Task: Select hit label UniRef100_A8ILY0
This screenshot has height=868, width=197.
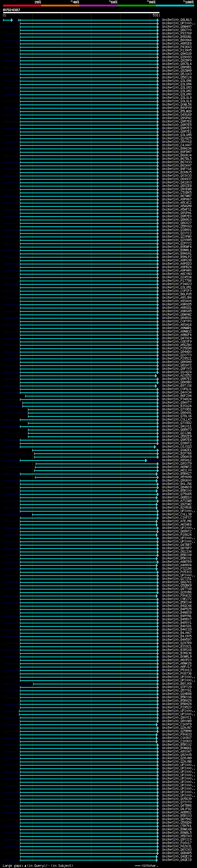Action: (177, 470)
